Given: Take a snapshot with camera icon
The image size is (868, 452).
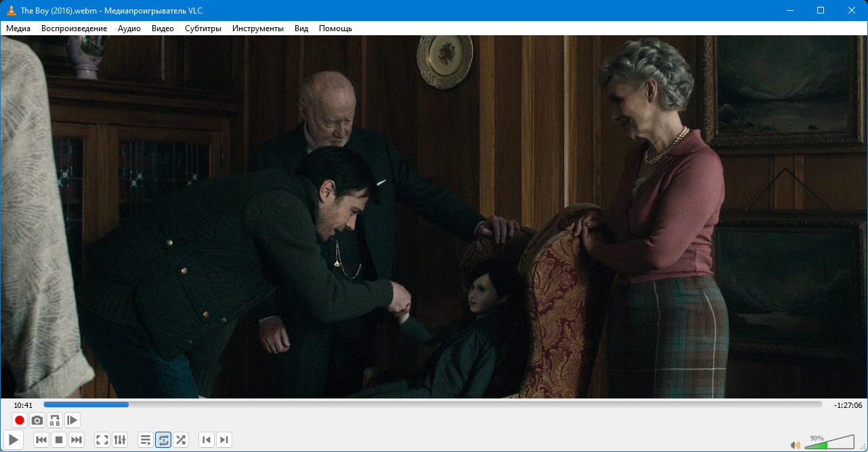Looking at the screenshot, I should [37, 420].
